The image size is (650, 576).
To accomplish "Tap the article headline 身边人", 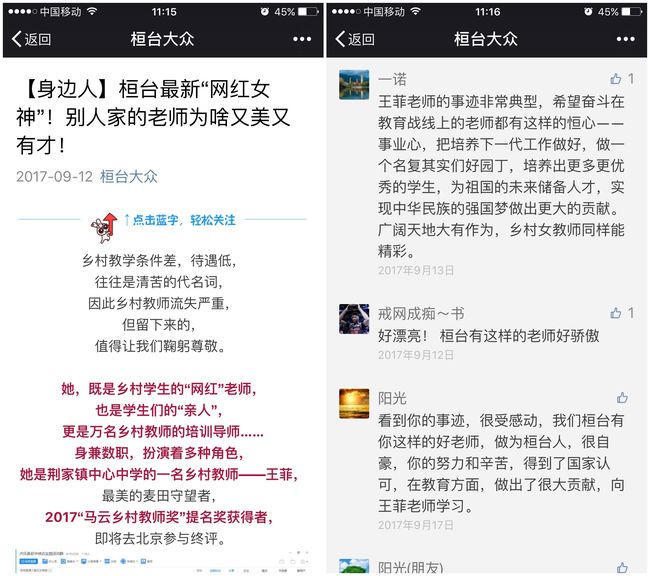I will (x=153, y=117).
